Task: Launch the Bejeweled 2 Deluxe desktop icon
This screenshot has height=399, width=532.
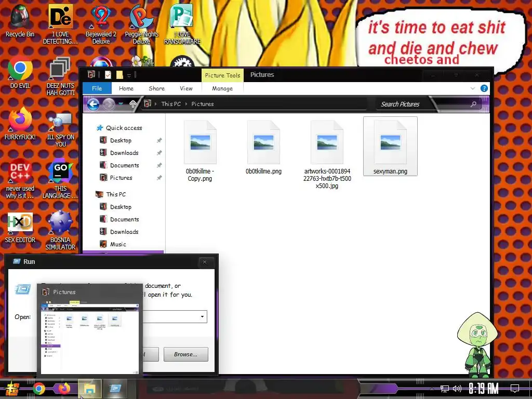Action: [x=101, y=24]
